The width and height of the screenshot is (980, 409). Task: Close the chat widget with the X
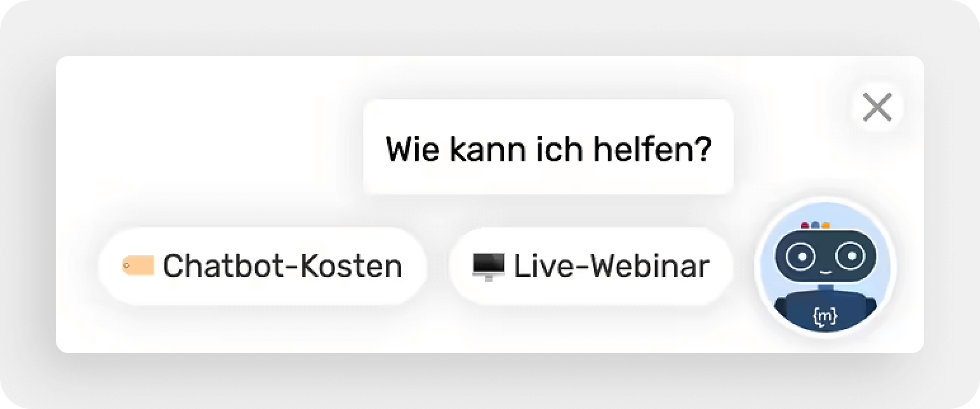(x=877, y=107)
